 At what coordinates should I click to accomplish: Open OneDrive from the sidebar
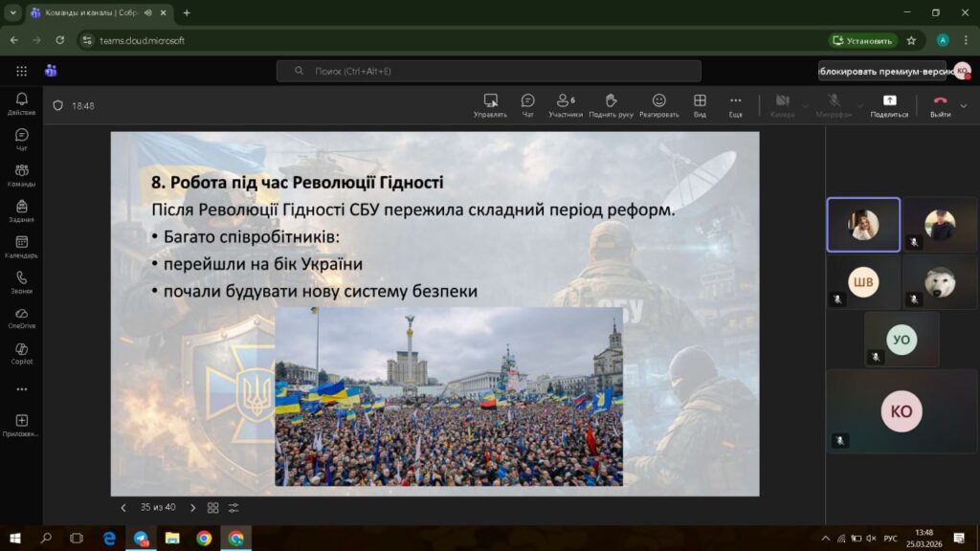(x=21, y=318)
